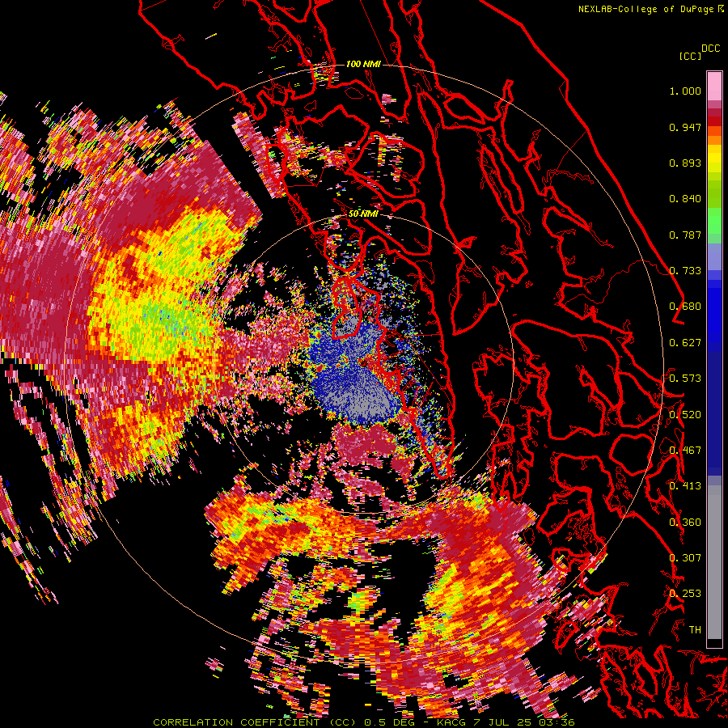This screenshot has height=728, width=728.
Task: Select the 0.253 legend value
Action: click(x=685, y=594)
